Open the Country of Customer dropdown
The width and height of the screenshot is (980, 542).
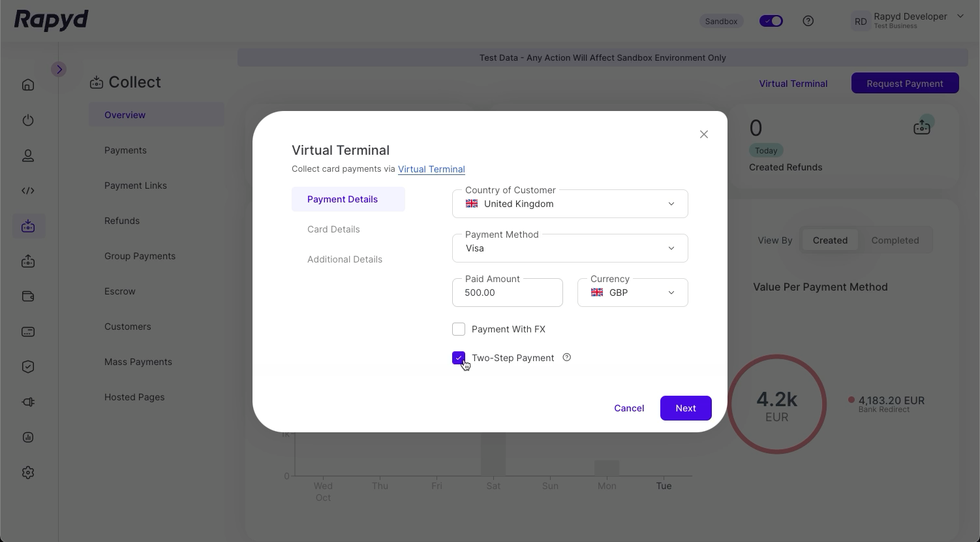coord(570,204)
